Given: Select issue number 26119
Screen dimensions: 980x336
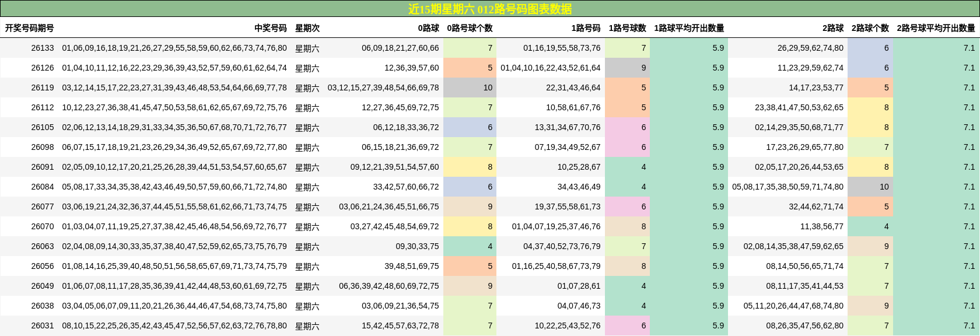Looking at the screenshot, I should [43, 87].
